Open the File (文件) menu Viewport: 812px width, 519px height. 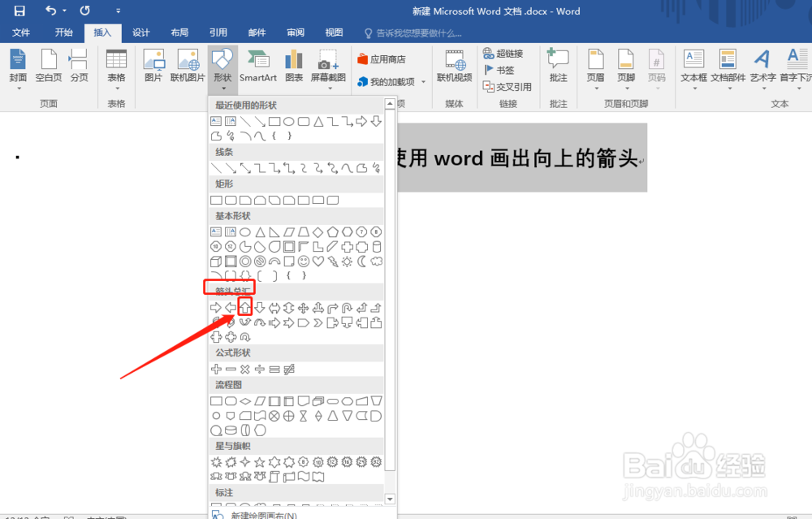(21, 32)
